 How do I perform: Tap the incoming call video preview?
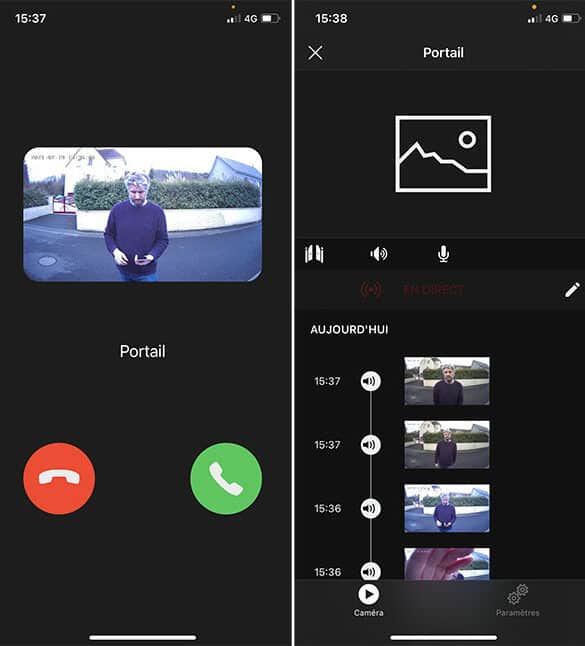[143, 214]
